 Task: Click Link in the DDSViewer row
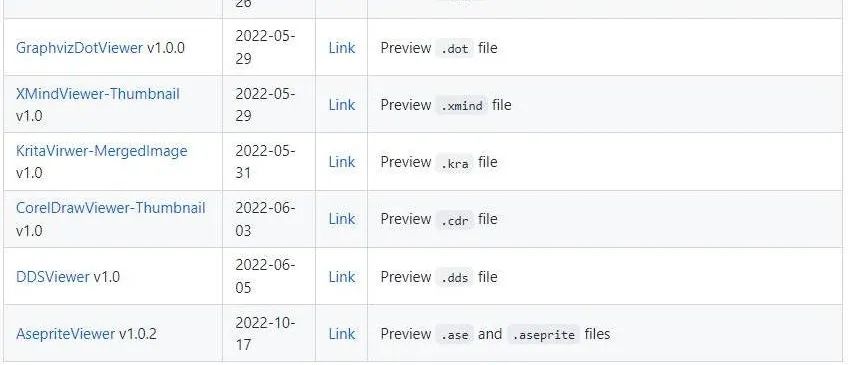click(x=342, y=277)
